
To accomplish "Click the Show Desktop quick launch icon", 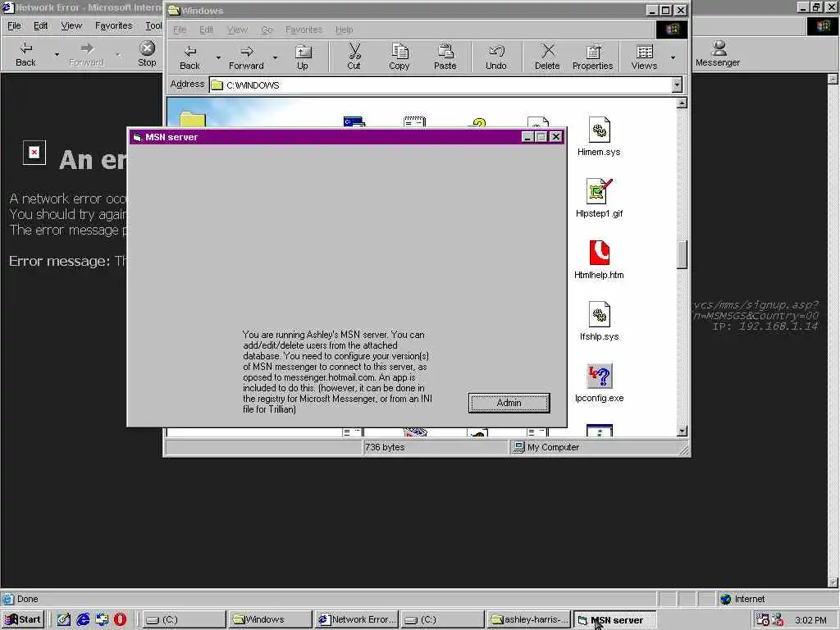I will coord(64,619).
